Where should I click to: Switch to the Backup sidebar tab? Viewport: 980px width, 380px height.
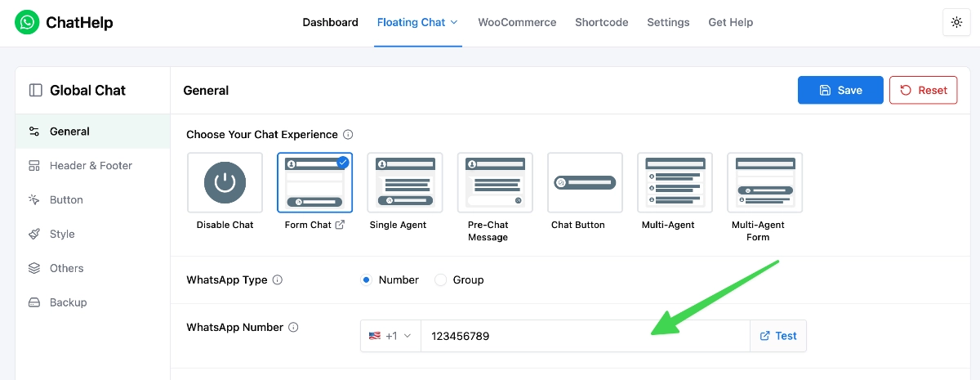(93, 303)
